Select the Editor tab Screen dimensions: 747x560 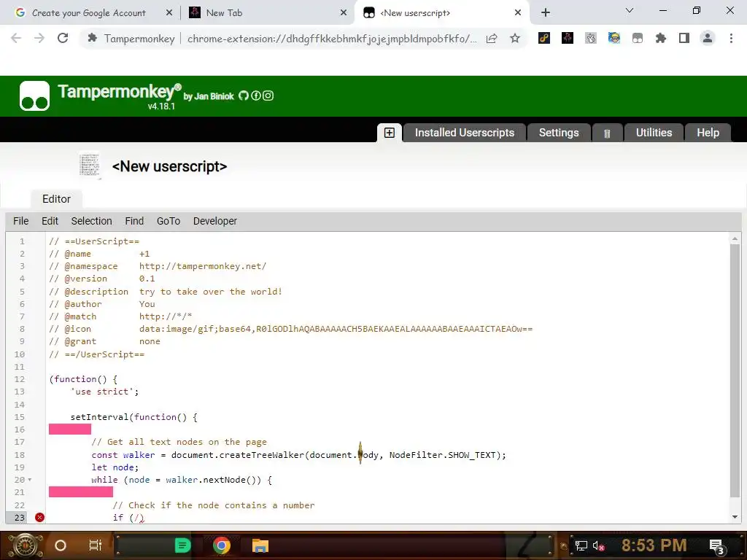[x=56, y=199]
